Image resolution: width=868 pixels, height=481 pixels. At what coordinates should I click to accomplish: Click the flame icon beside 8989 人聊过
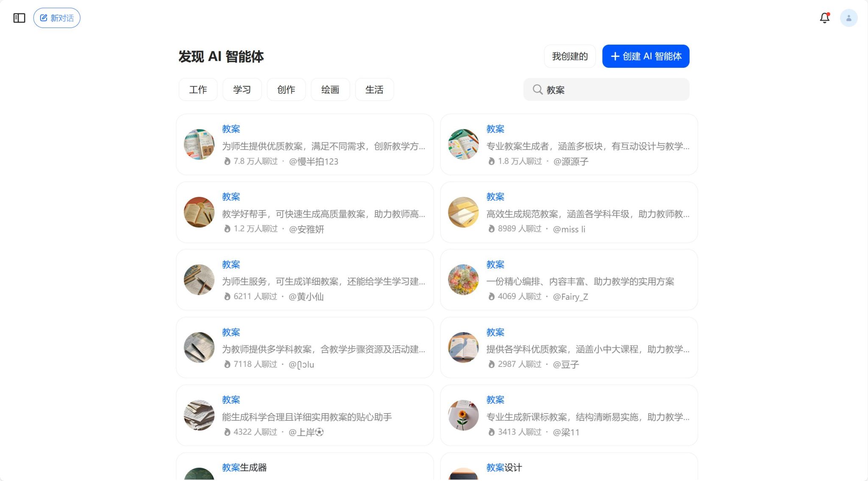(x=492, y=229)
